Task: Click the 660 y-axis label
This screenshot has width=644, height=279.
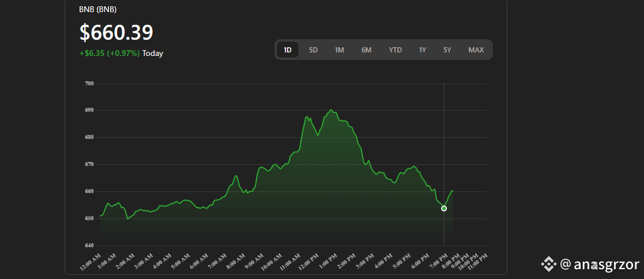Action: coord(89,191)
